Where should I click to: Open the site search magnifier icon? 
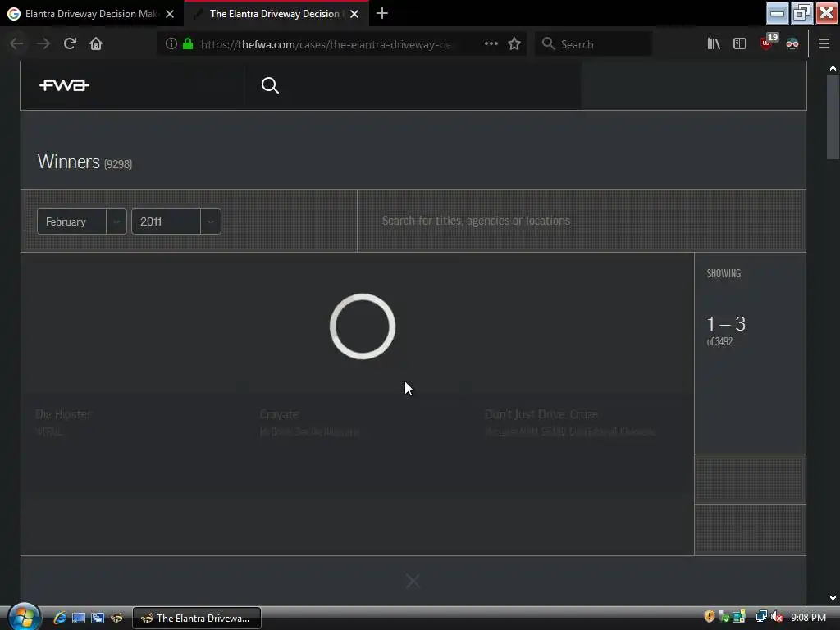[x=270, y=85]
